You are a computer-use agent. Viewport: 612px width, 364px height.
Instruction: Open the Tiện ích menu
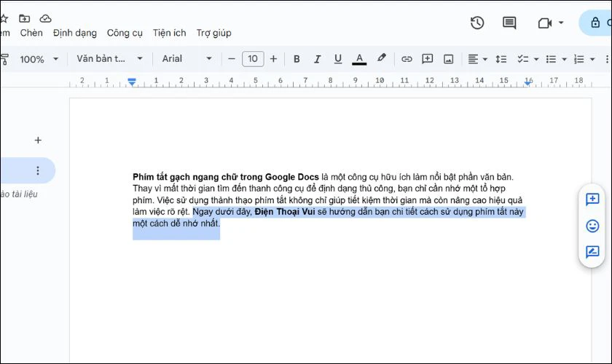[169, 33]
